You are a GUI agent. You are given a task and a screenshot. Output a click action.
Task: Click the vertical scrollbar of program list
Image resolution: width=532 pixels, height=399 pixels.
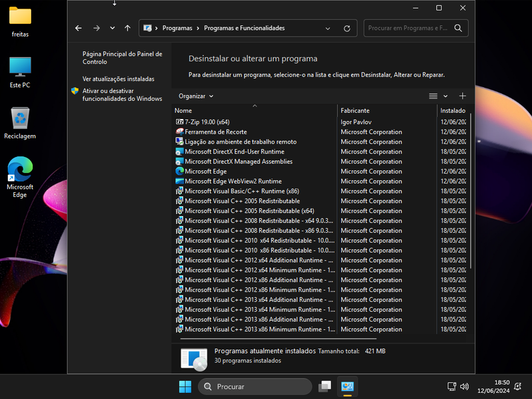click(x=471, y=192)
